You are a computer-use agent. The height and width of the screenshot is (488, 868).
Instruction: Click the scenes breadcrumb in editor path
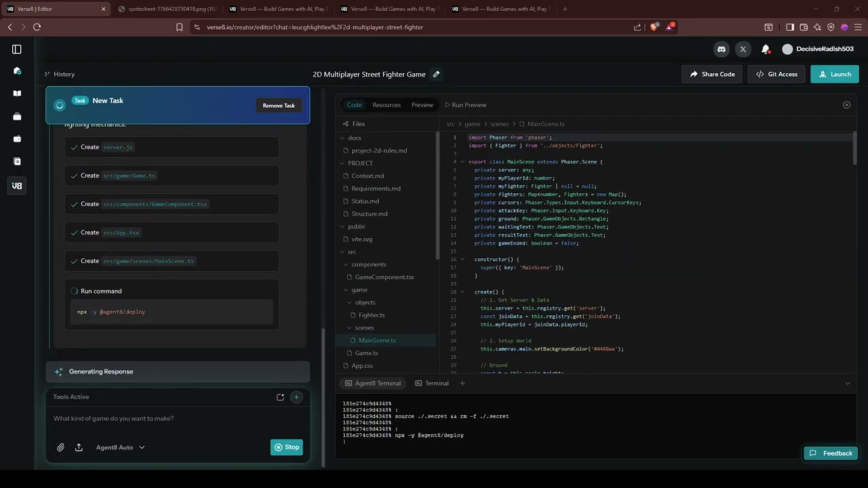point(499,124)
